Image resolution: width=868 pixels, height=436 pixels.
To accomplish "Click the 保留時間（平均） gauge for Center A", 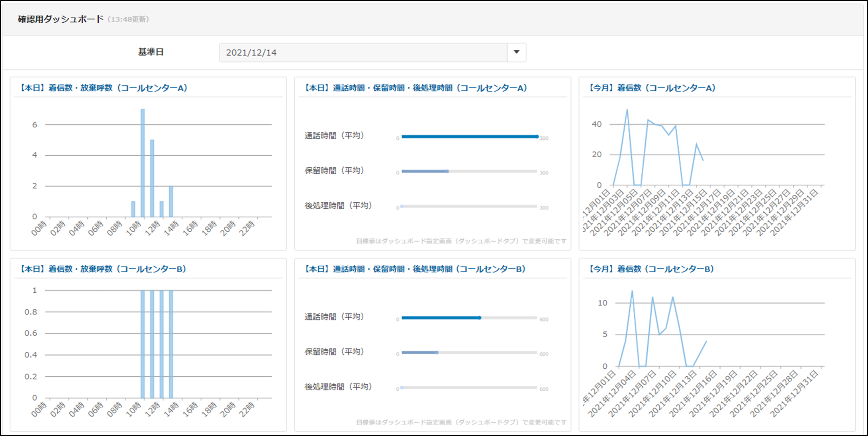I will (469, 172).
